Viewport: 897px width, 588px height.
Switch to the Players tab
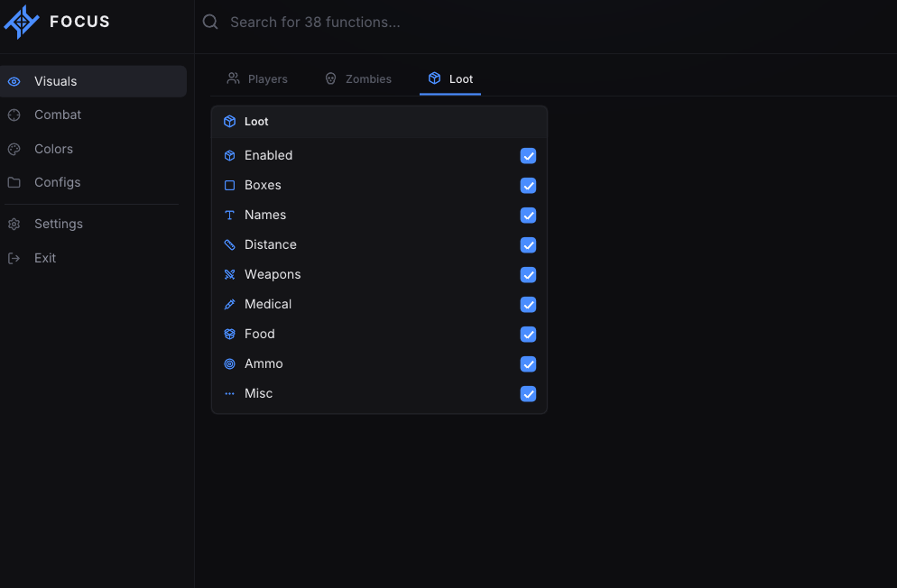coord(257,78)
